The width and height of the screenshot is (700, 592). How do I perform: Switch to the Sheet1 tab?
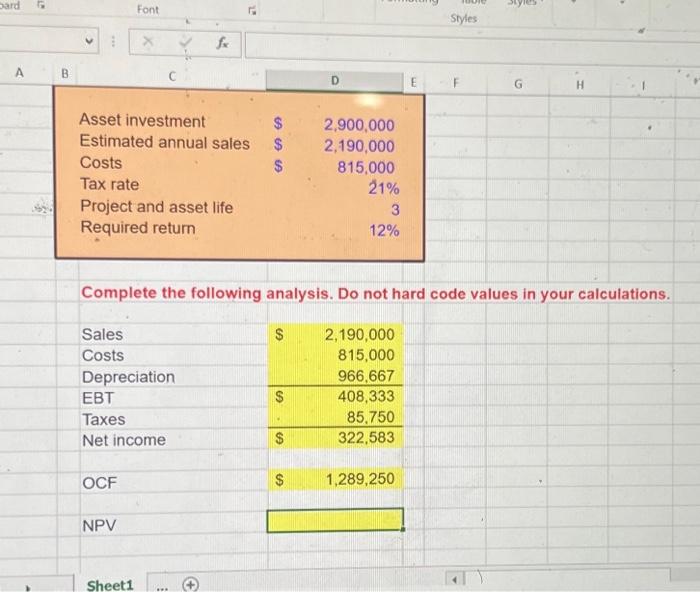point(110,584)
